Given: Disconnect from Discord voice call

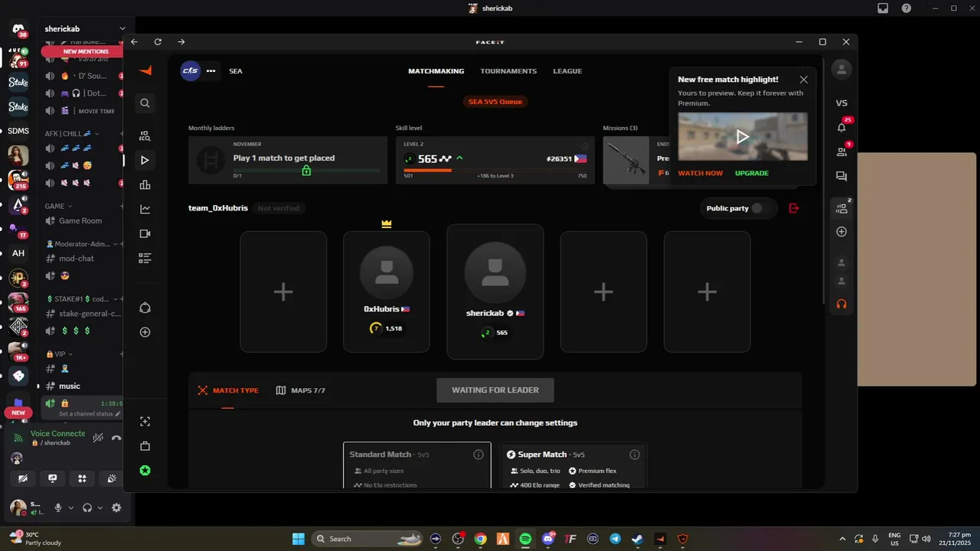Looking at the screenshot, I should pyautogui.click(x=116, y=438).
